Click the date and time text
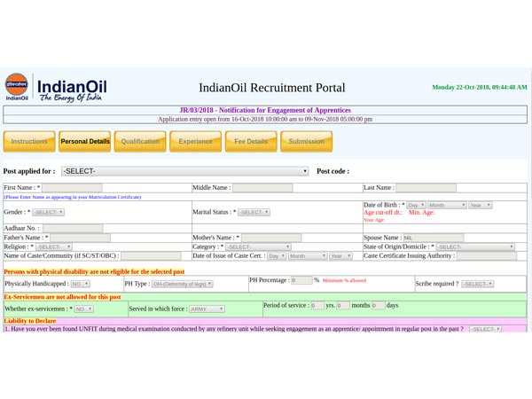This screenshot has width=532, height=399. [480, 87]
